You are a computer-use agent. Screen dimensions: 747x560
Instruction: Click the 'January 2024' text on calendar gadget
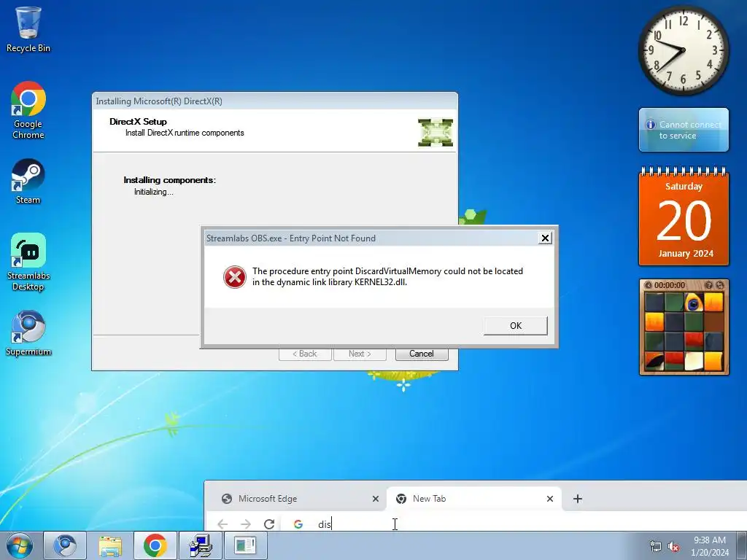click(686, 253)
